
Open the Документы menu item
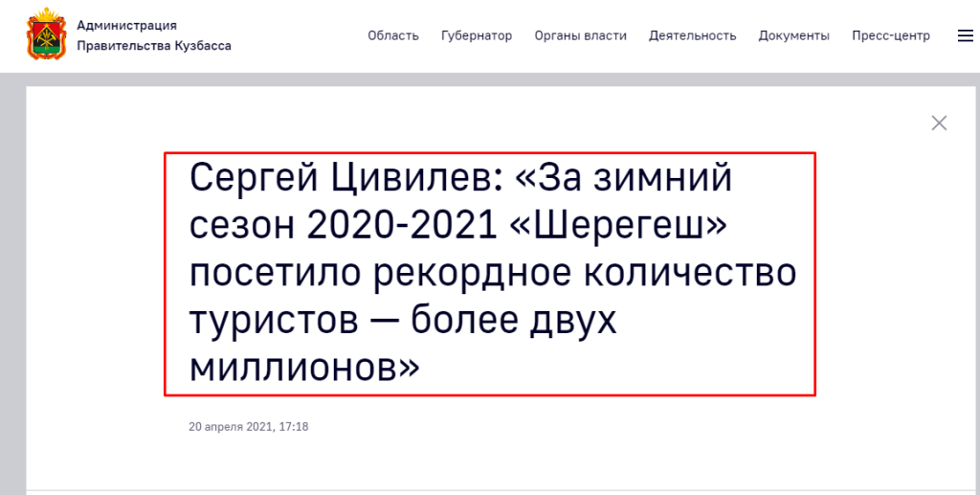coord(793,35)
